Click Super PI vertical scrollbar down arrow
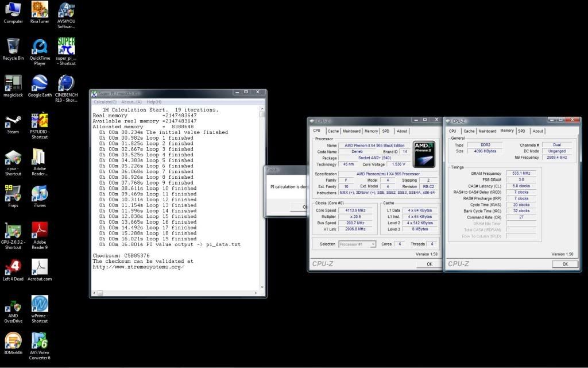 pyautogui.click(x=262, y=287)
